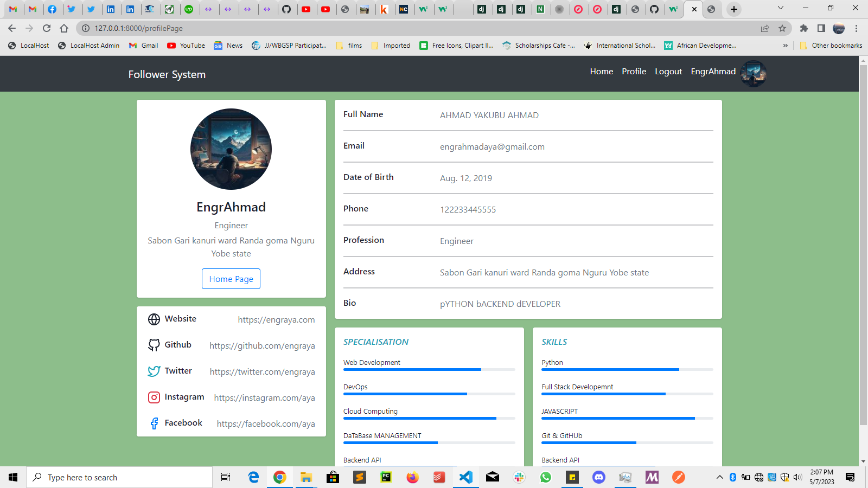Open the https://engraya.com link
This screenshot has width=868, height=488.
pos(277,320)
